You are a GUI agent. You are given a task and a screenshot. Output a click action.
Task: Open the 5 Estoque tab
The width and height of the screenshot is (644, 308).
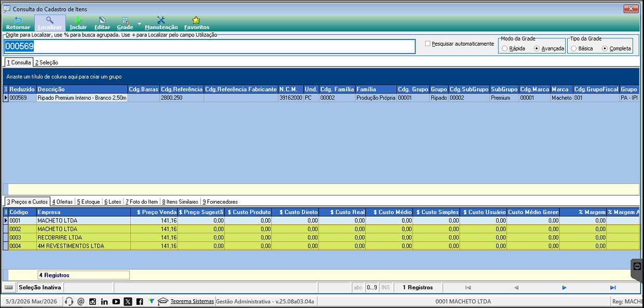tap(88, 202)
